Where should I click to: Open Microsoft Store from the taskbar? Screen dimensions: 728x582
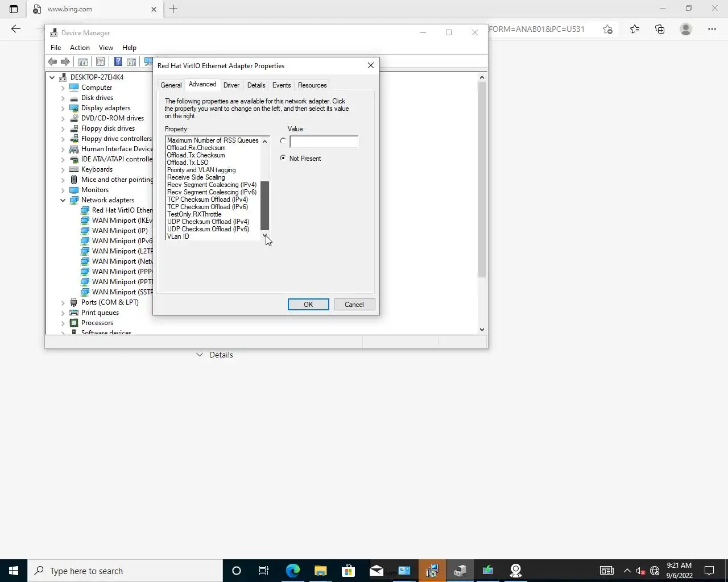tap(349, 571)
